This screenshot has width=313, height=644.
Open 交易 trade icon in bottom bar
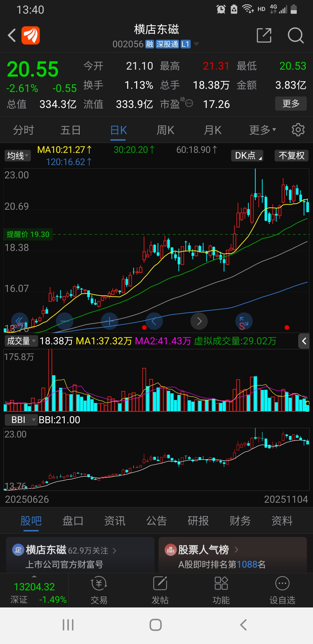tap(99, 590)
